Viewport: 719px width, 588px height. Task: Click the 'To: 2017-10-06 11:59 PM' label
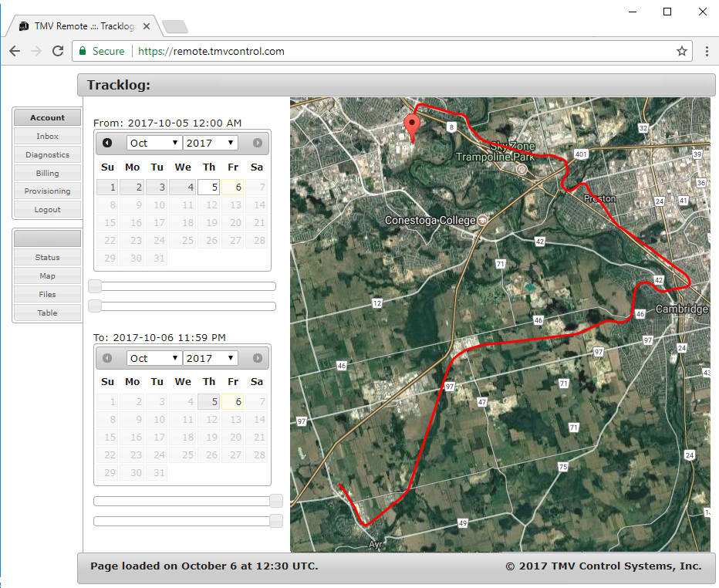click(x=160, y=337)
